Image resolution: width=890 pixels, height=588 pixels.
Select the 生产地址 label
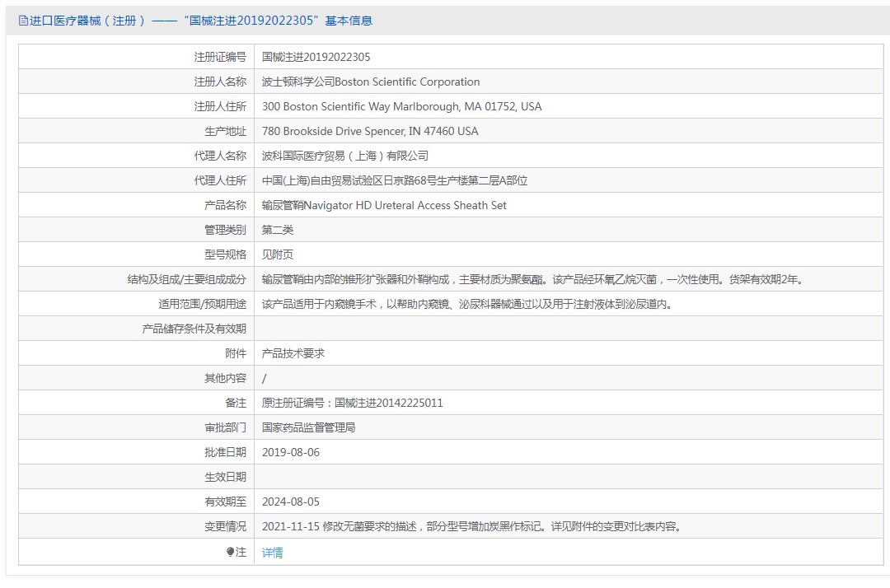(x=225, y=131)
